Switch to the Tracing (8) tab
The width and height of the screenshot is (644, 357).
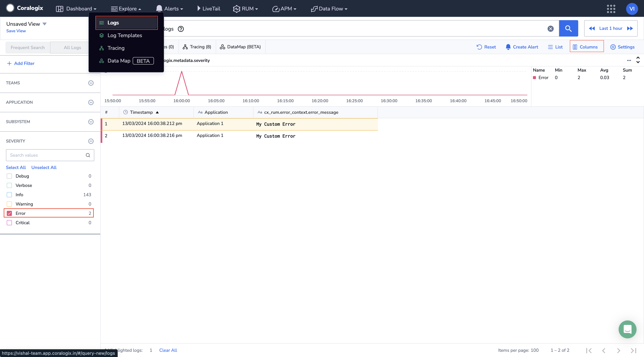pos(197,47)
